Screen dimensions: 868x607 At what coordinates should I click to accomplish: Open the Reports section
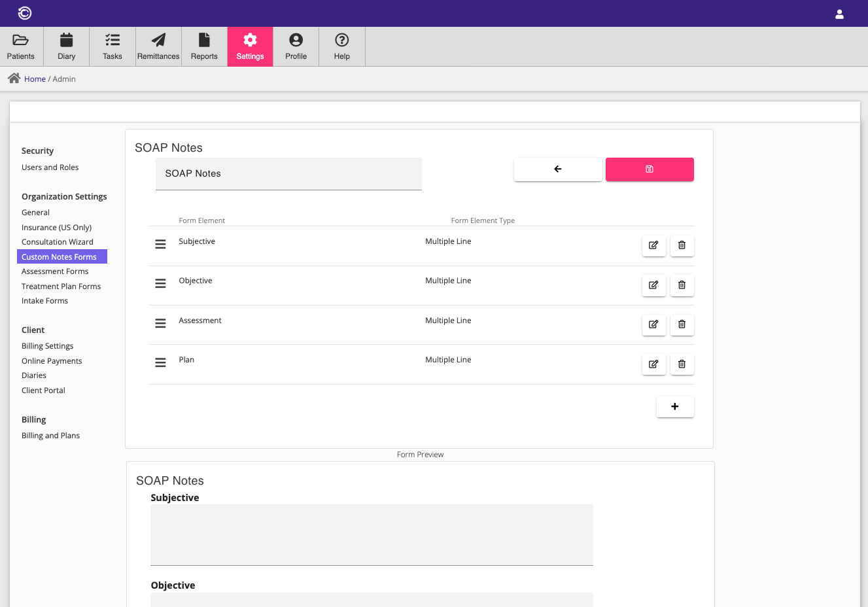203,46
